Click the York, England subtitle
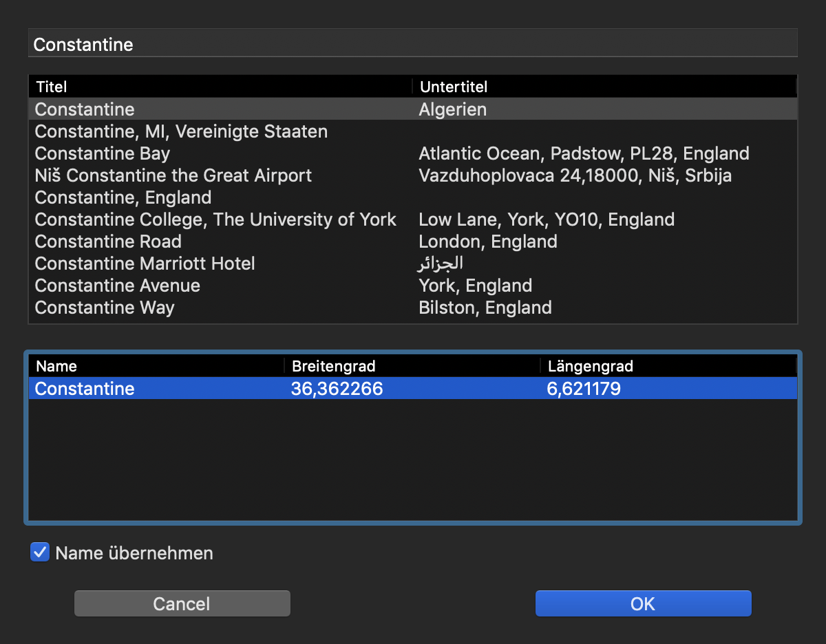 click(x=475, y=286)
